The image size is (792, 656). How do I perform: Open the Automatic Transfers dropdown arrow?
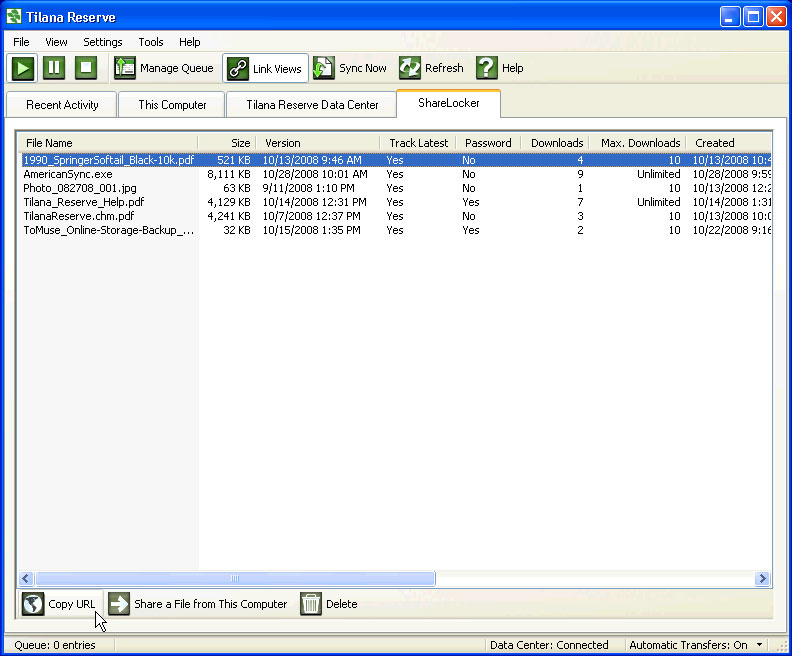coord(760,645)
